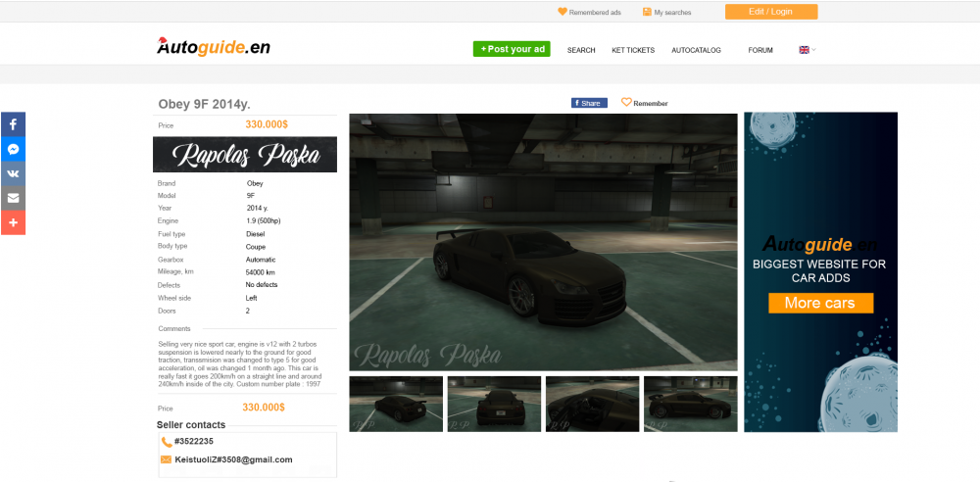Screen dimensions: 980x482
Task: Click the Model value 9F
Action: (251, 196)
